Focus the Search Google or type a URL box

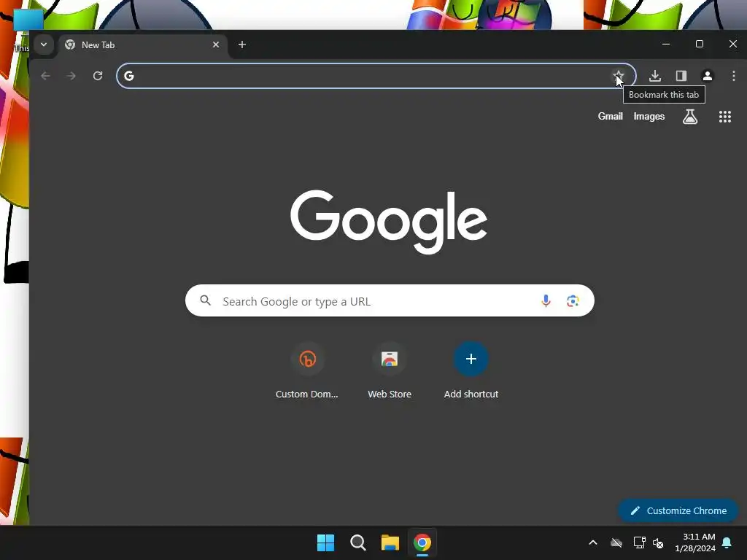coord(390,300)
